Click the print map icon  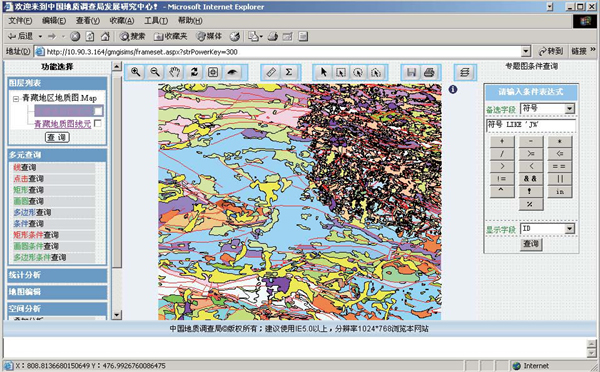point(430,72)
